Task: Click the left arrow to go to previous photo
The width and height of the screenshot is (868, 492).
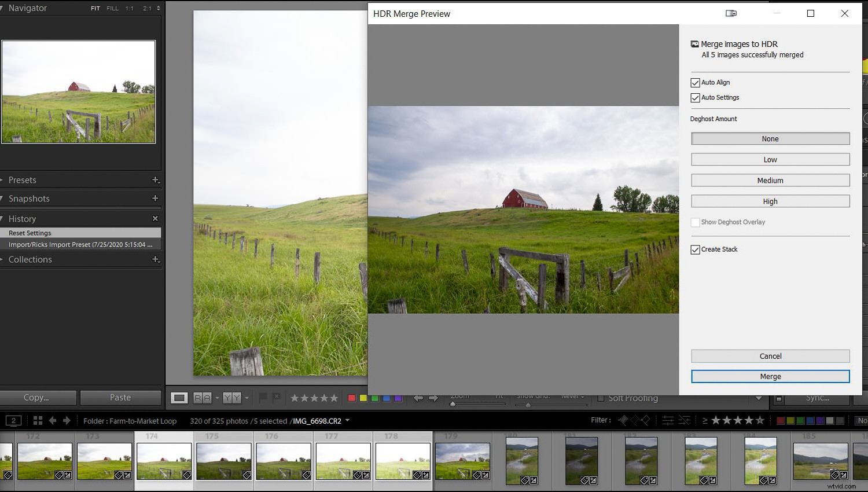Action: 418,398
